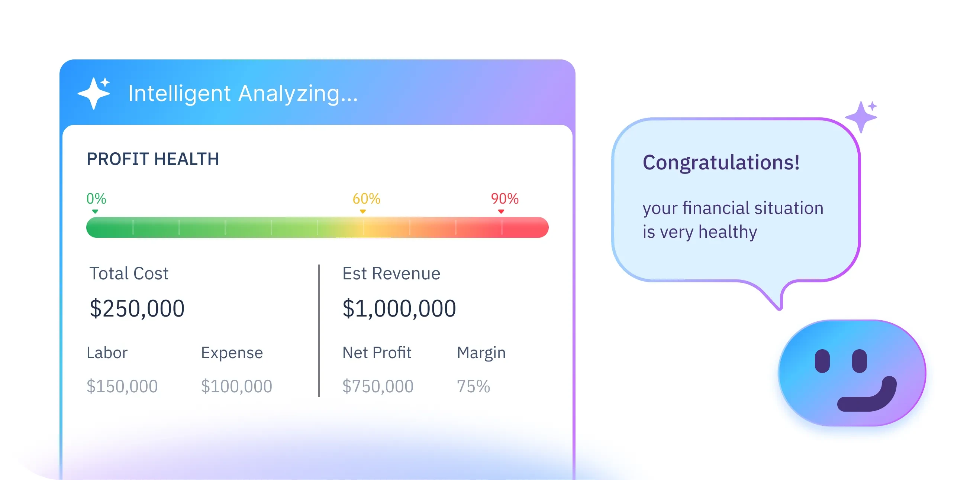
Task: Click the profit health gradient bar
Action: pyautogui.click(x=317, y=227)
